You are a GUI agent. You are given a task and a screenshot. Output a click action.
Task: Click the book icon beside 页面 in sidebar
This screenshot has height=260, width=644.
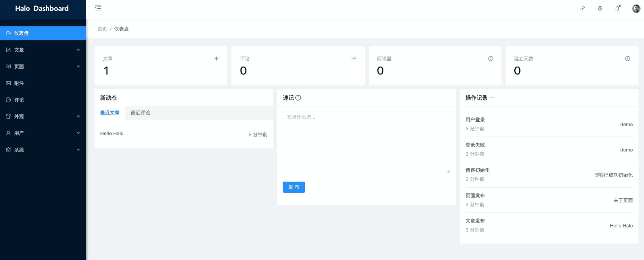(x=8, y=67)
